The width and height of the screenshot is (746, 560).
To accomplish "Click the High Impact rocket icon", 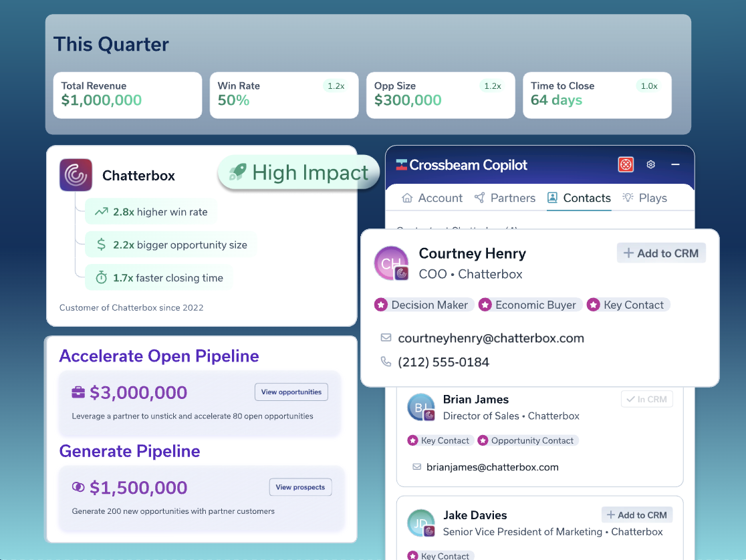I will [x=238, y=172].
